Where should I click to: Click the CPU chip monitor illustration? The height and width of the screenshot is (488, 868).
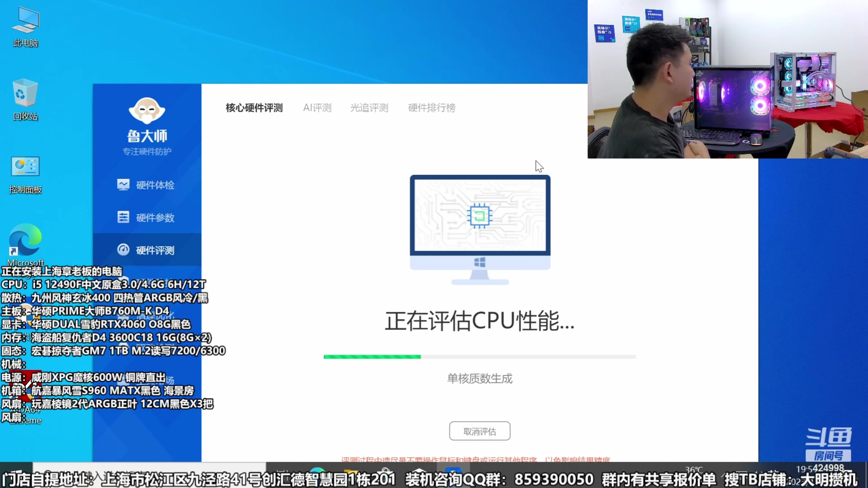(480, 216)
